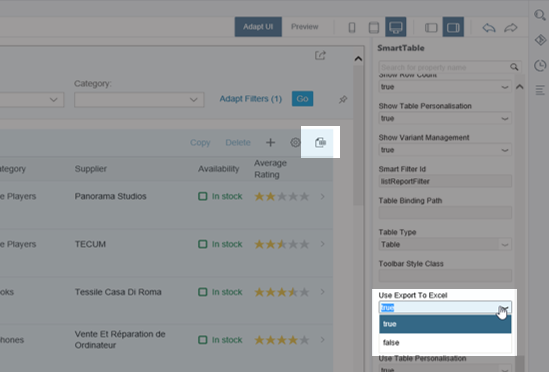549x372 pixels.
Task: Click TECUM supplier cell
Action: (90, 244)
